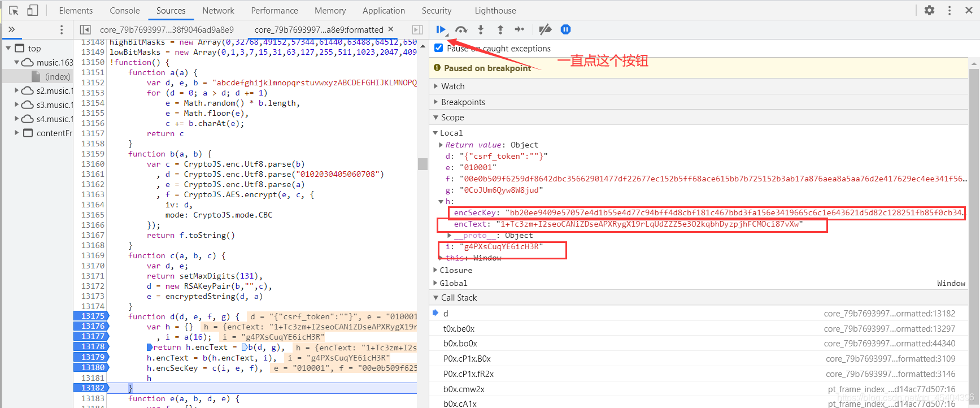980x408 pixels.
Task: Remove breakpoint on line 13180
Action: point(92,367)
